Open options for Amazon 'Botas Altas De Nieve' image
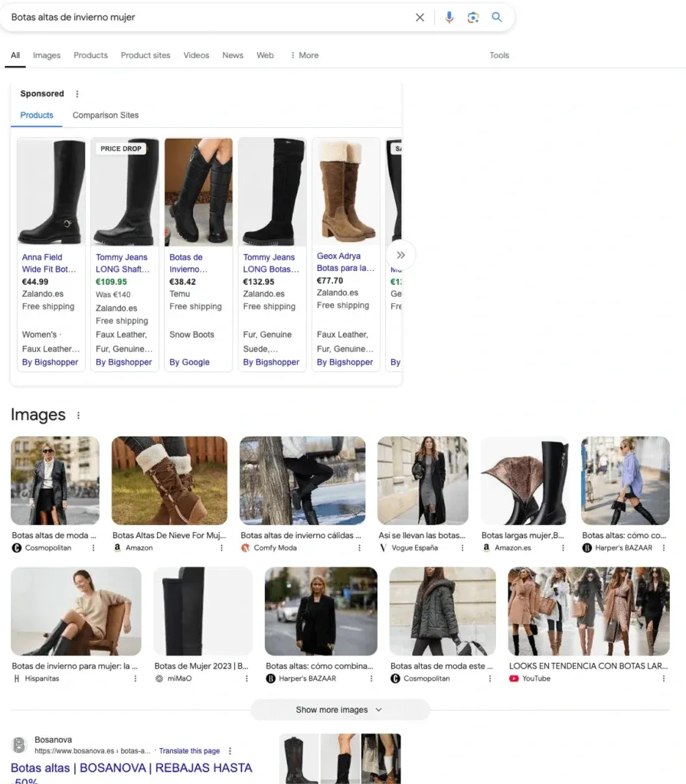Viewport: 686px width, 784px height. 221,548
